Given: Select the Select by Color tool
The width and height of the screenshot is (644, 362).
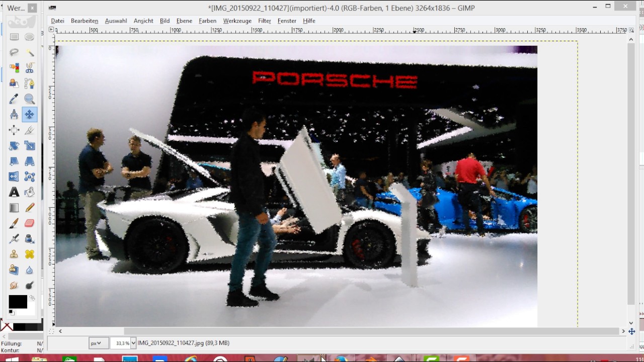Looking at the screenshot, I should coord(14,68).
